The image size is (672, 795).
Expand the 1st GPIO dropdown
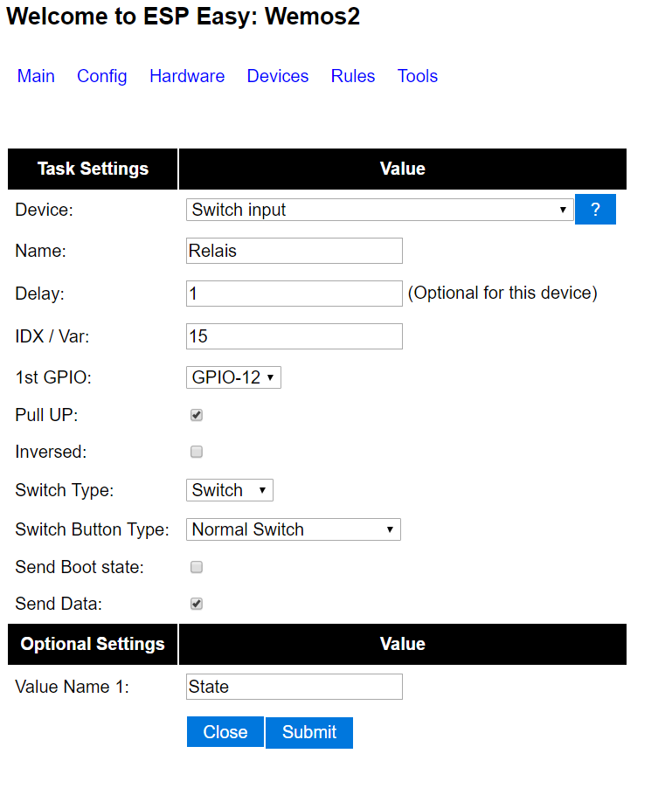(233, 377)
